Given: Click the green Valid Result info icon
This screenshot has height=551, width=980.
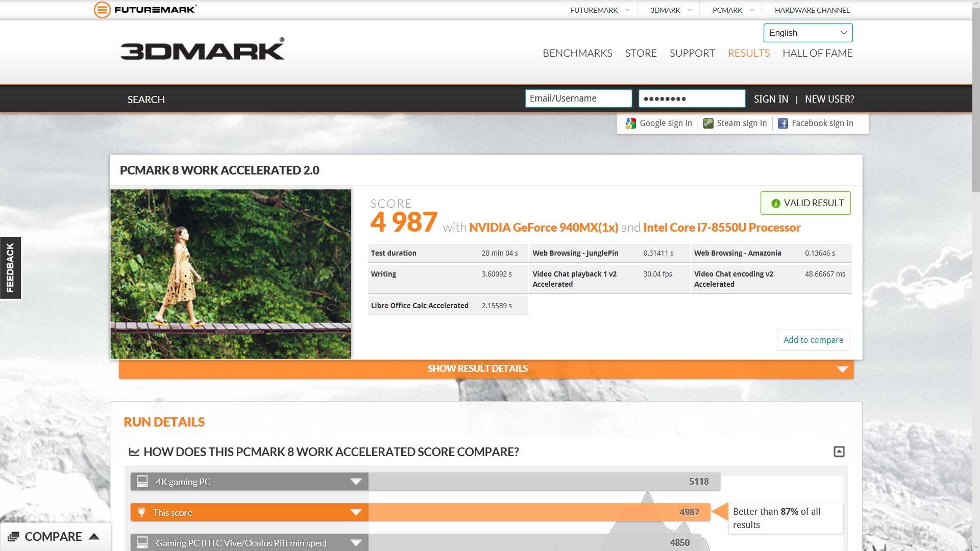Looking at the screenshot, I should coord(775,204).
